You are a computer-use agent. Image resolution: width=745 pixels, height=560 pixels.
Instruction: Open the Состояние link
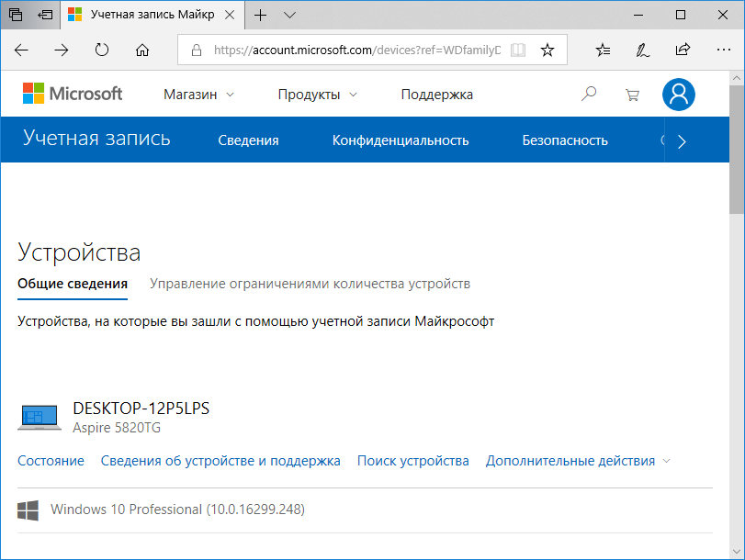click(51, 461)
